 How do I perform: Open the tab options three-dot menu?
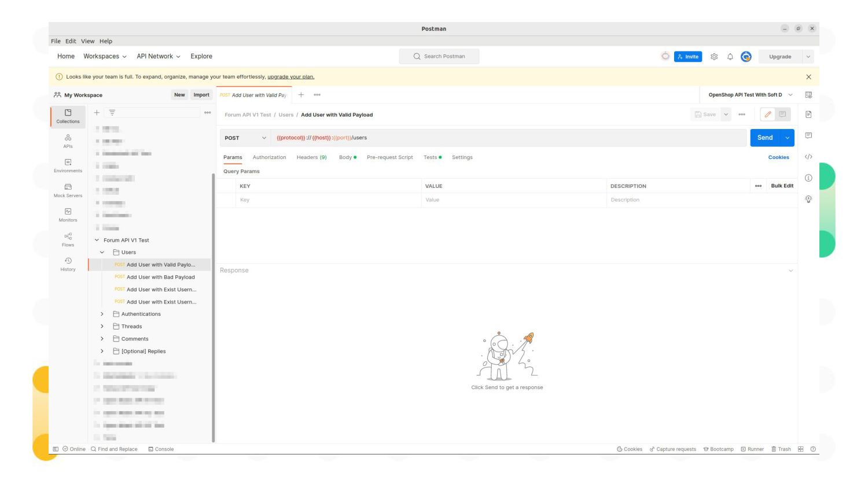pos(317,95)
